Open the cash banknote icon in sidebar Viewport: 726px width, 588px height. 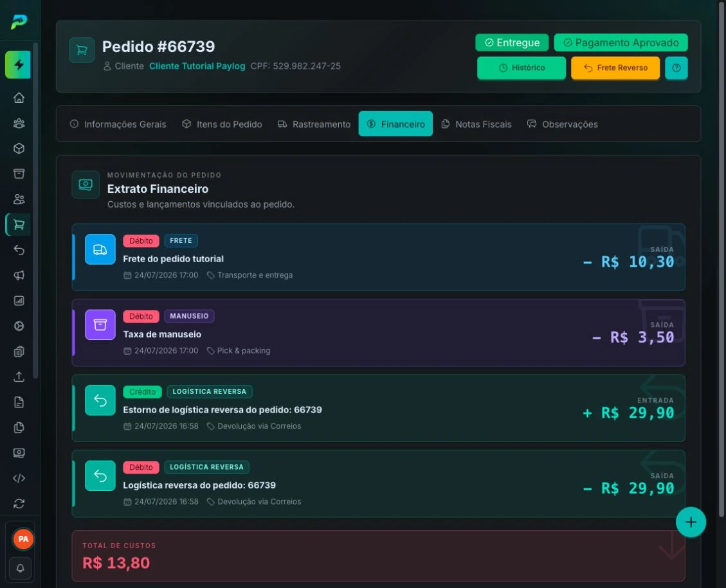19,453
